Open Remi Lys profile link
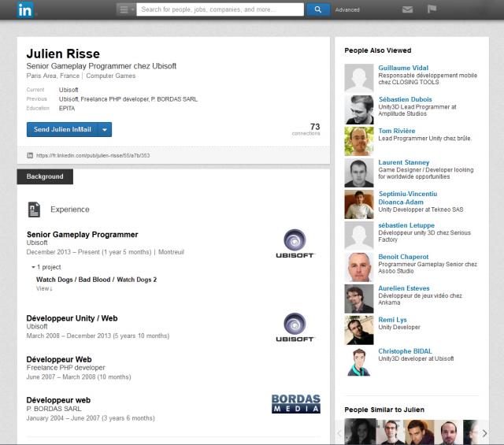This screenshot has width=504, height=445. click(x=392, y=320)
